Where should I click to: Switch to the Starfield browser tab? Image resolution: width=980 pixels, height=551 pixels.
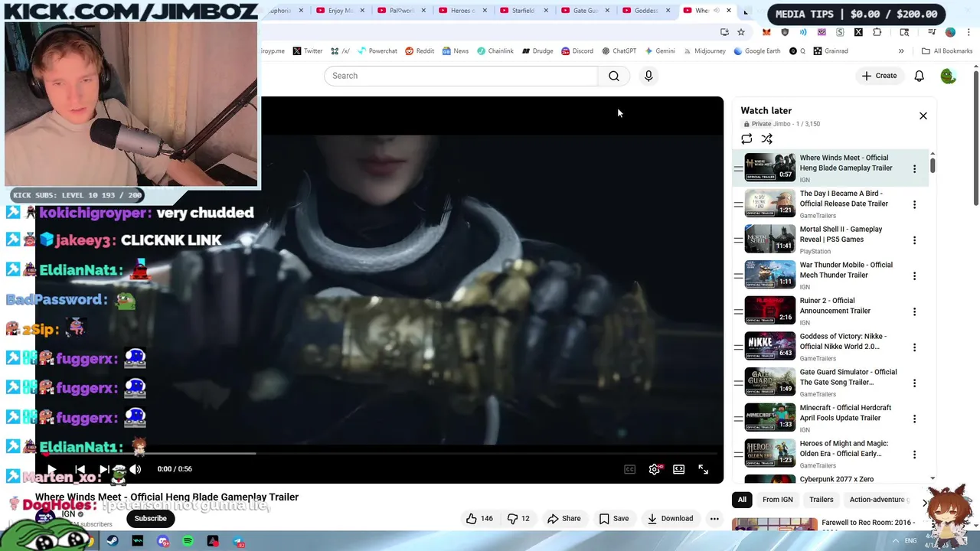tap(524, 11)
